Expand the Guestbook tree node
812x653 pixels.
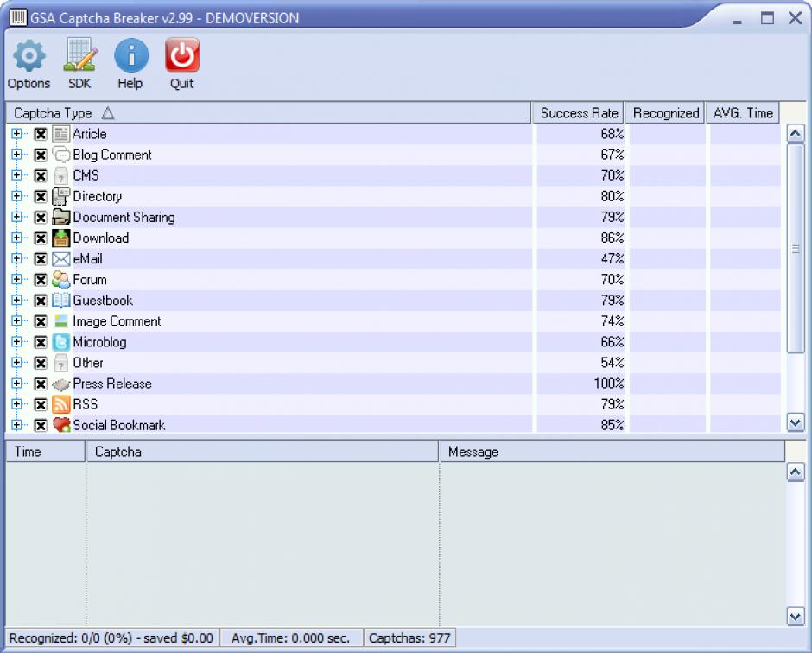click(x=16, y=300)
